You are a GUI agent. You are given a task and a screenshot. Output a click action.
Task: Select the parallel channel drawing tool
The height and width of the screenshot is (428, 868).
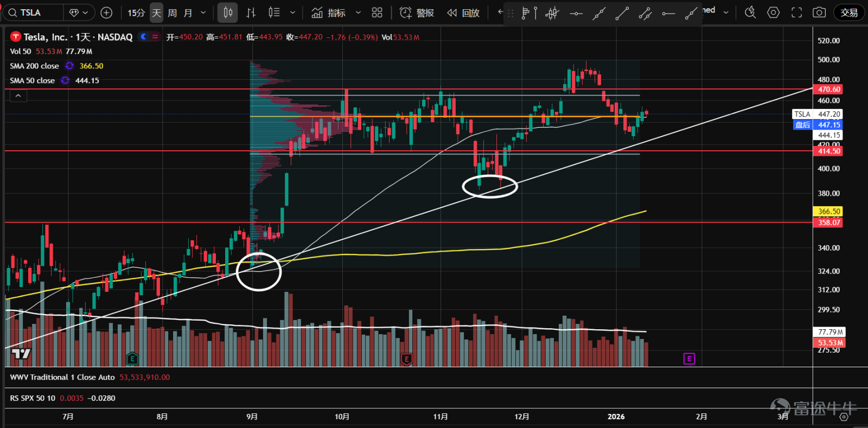coord(645,13)
